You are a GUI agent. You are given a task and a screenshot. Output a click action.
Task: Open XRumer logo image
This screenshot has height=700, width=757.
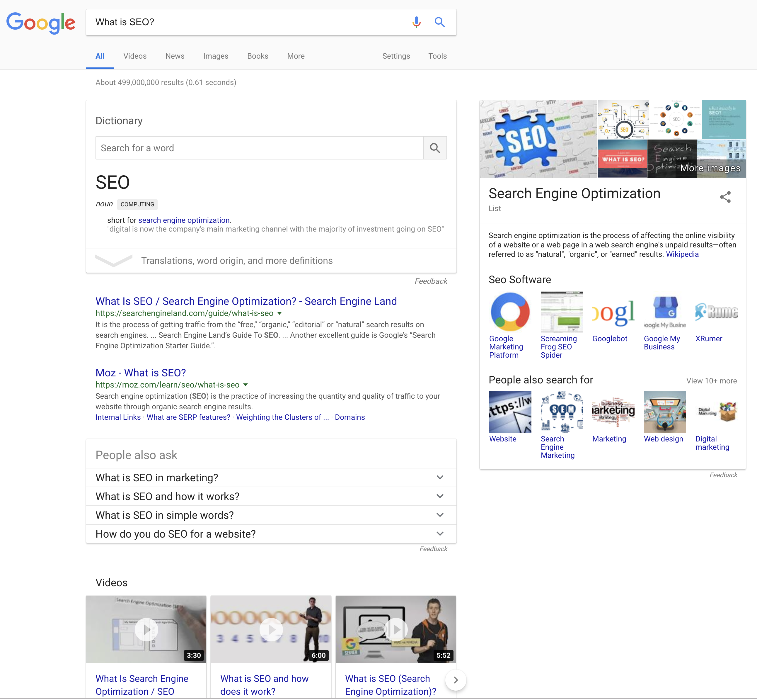pyautogui.click(x=716, y=312)
